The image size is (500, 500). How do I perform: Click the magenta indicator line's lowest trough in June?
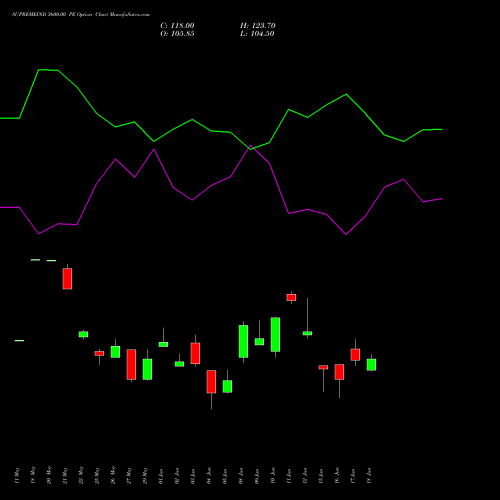point(346,234)
